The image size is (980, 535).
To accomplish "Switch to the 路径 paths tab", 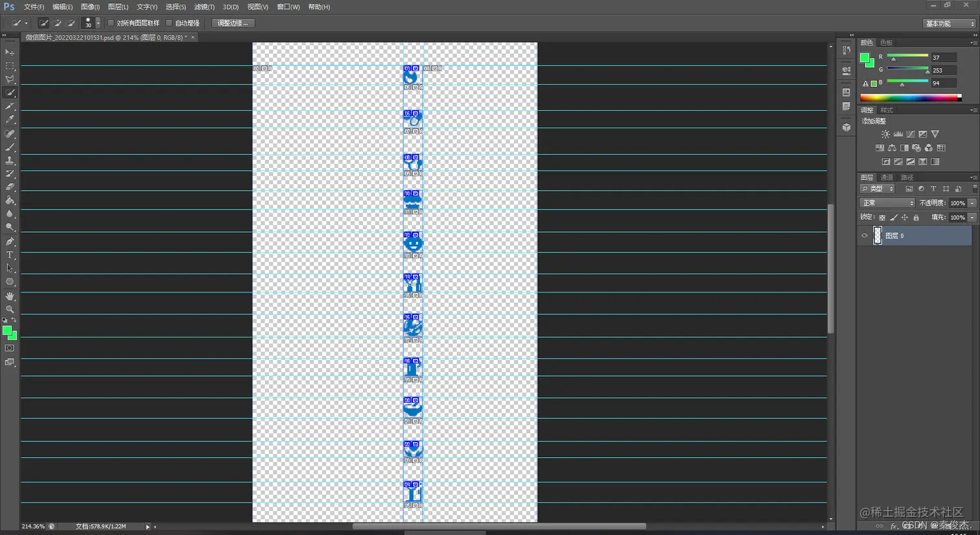I will (907, 177).
